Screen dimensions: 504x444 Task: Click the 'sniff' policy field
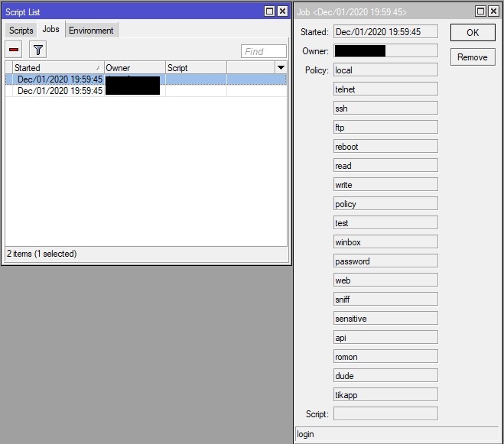click(x=385, y=299)
